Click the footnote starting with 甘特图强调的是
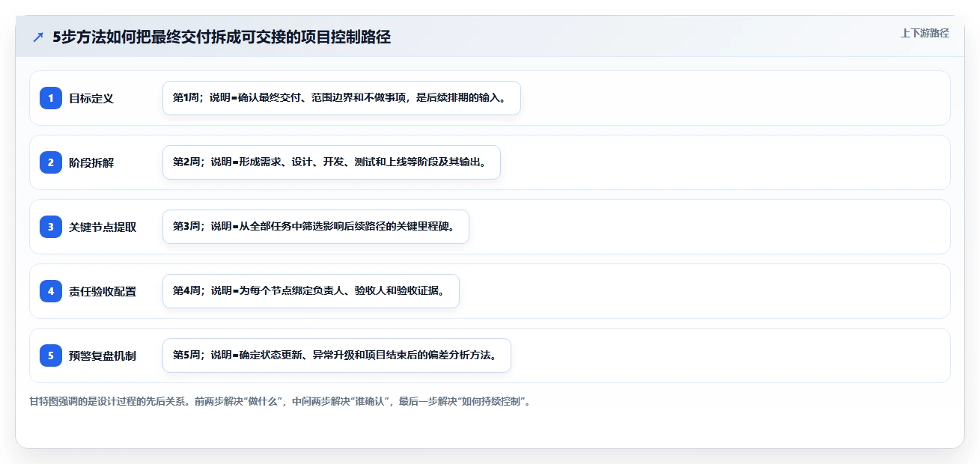The image size is (980, 464). [x=281, y=401]
